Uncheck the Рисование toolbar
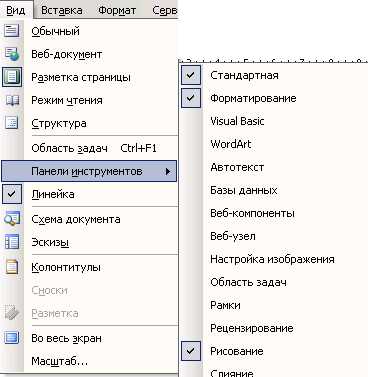368x377 pixels. pyautogui.click(x=191, y=351)
